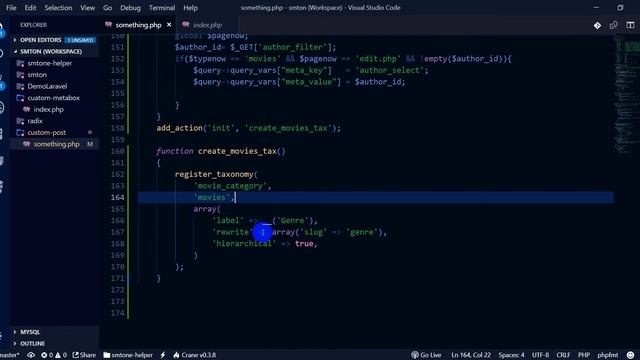The width and height of the screenshot is (640, 360).
Task: Click the Crane v0.3.8 status item
Action: pyautogui.click(x=195, y=355)
